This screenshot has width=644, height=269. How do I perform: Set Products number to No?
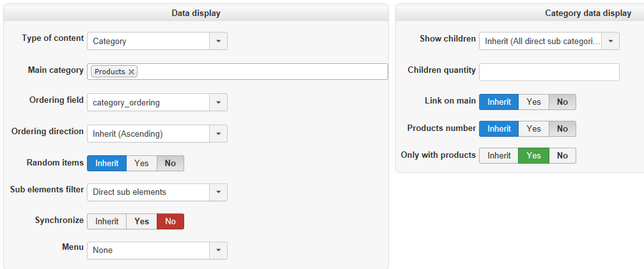click(562, 128)
